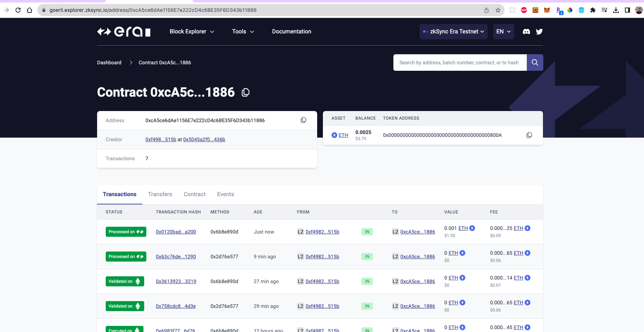Click Processed status badge for 0x0120bad...a200
Image resolution: width=644 pixels, height=332 pixels.
(x=126, y=232)
